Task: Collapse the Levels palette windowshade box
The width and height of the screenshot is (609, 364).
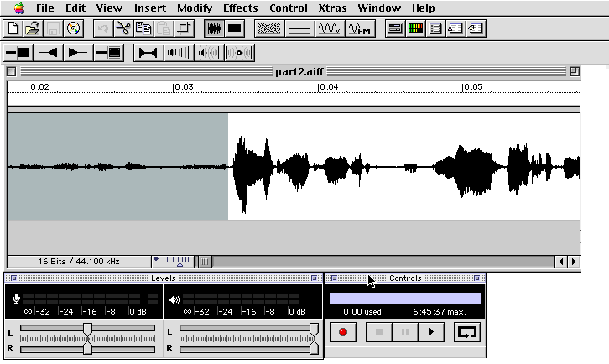Action: pyautogui.click(x=314, y=278)
